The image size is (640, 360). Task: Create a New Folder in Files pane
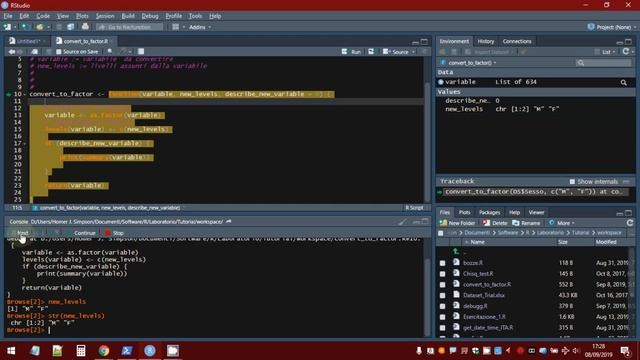click(458, 223)
